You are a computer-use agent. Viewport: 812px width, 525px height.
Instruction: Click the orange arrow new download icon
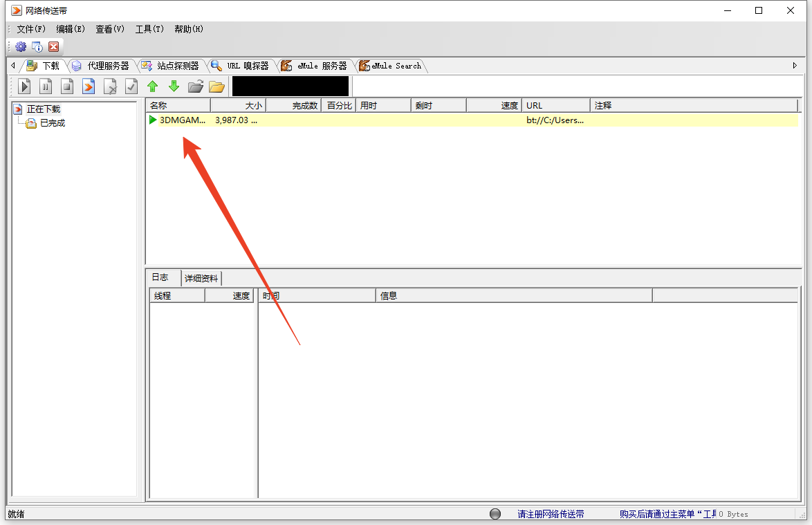pyautogui.click(x=89, y=86)
